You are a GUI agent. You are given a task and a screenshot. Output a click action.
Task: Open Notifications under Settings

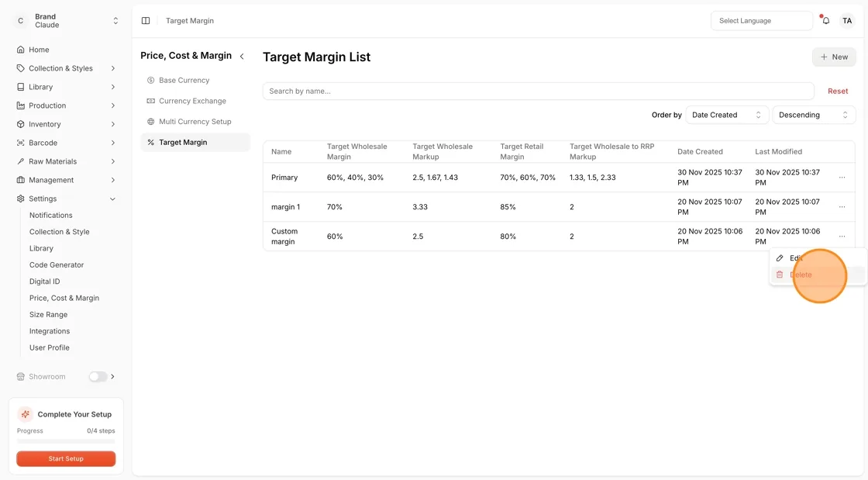[51, 215]
